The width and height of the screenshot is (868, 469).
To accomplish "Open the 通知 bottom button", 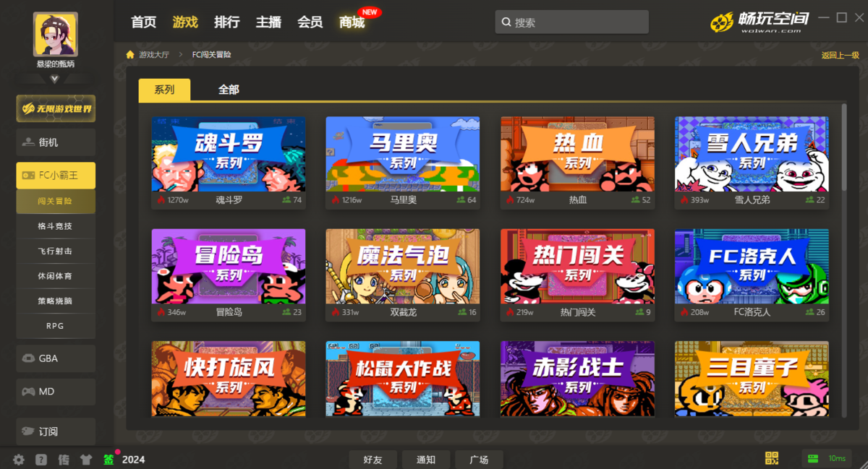I will pos(426,460).
